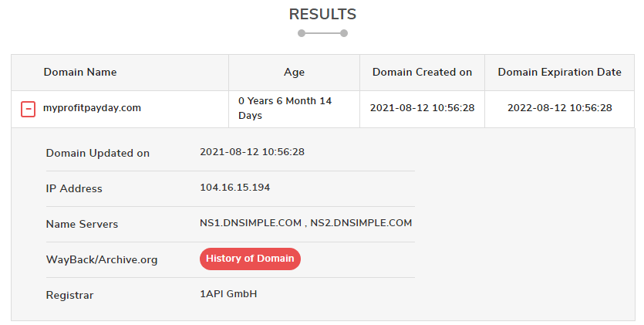Click the NS1.DNSIMPLE.COM name server text
Viewport: 644px width, 325px height.
pos(251,222)
